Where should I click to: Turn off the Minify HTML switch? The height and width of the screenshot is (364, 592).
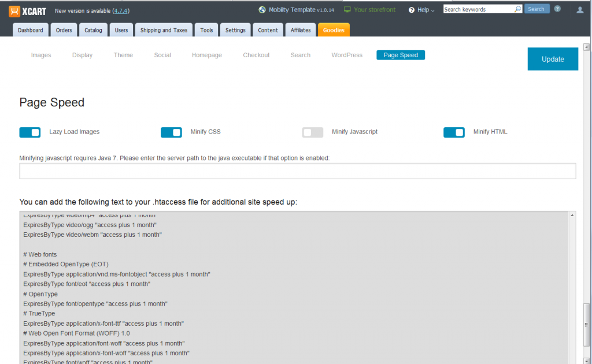pyautogui.click(x=454, y=132)
